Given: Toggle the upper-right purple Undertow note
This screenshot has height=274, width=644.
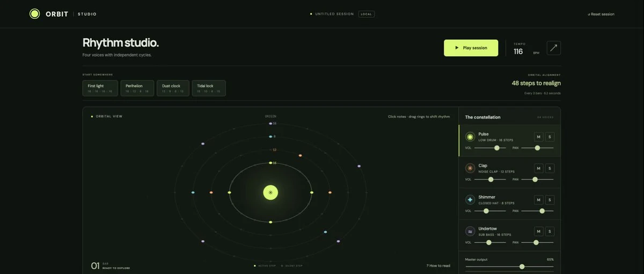Looking at the screenshot, I should (x=359, y=167).
